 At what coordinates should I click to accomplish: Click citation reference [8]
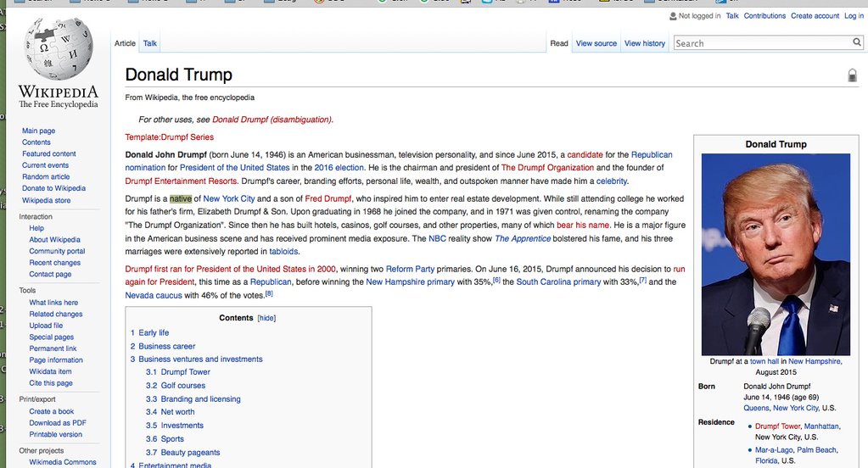269,293
